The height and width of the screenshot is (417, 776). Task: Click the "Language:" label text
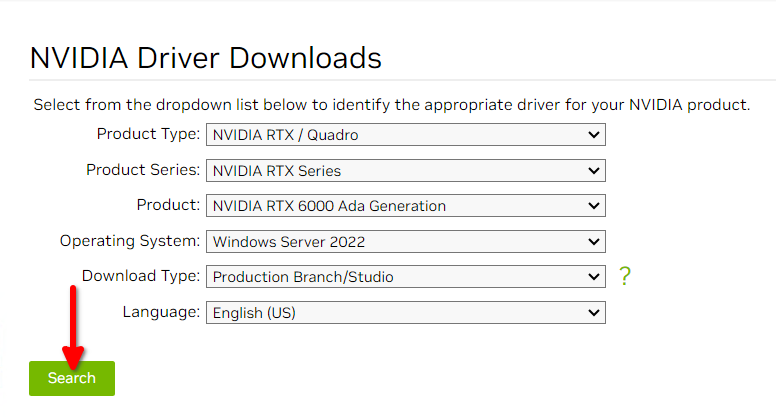pyautogui.click(x=161, y=312)
